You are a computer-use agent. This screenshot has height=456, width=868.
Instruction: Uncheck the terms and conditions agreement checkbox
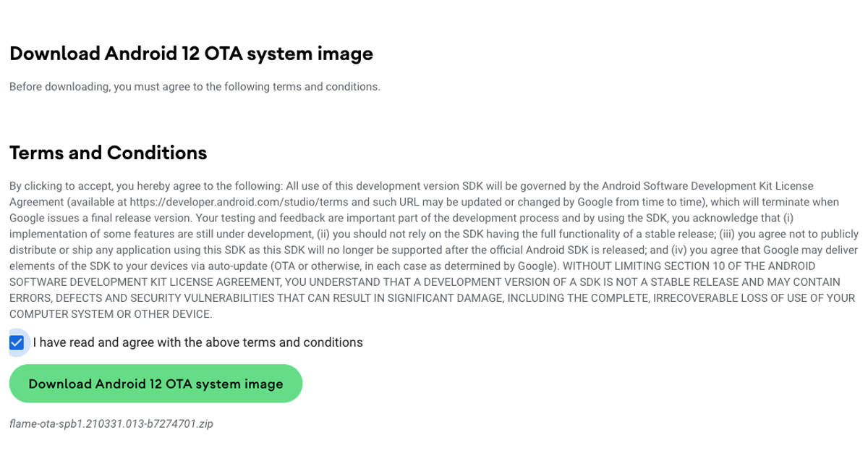point(17,342)
